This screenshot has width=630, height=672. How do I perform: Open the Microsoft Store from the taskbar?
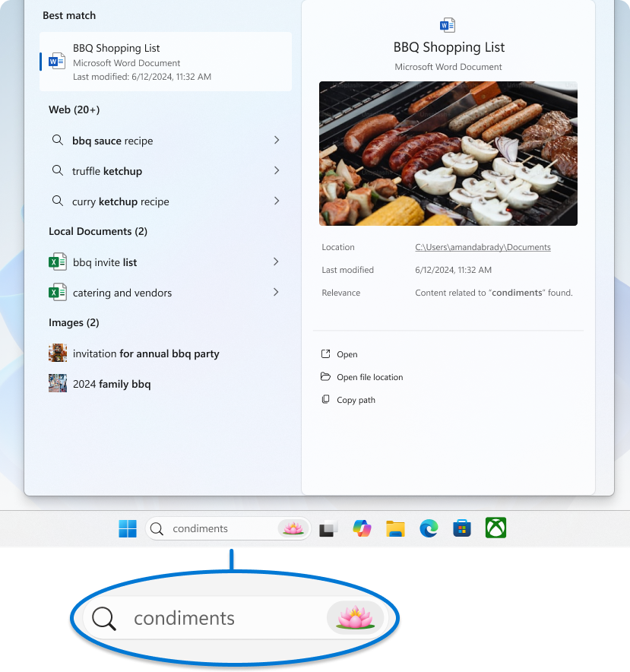[462, 528]
